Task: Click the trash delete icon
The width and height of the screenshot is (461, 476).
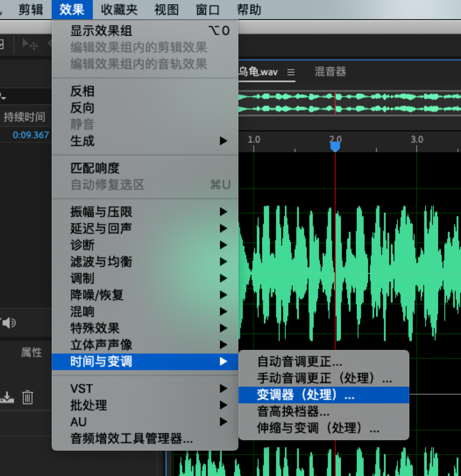Action: coord(27,397)
